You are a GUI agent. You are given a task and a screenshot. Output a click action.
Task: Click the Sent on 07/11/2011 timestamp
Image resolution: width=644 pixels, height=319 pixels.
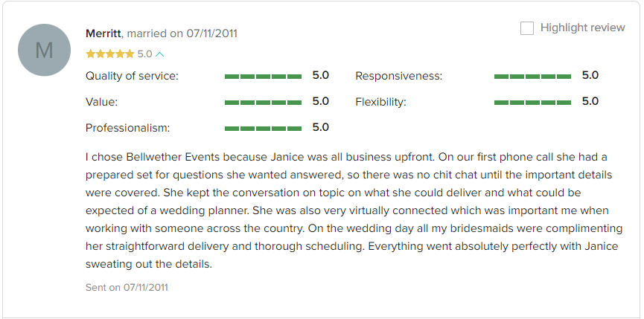(x=127, y=287)
